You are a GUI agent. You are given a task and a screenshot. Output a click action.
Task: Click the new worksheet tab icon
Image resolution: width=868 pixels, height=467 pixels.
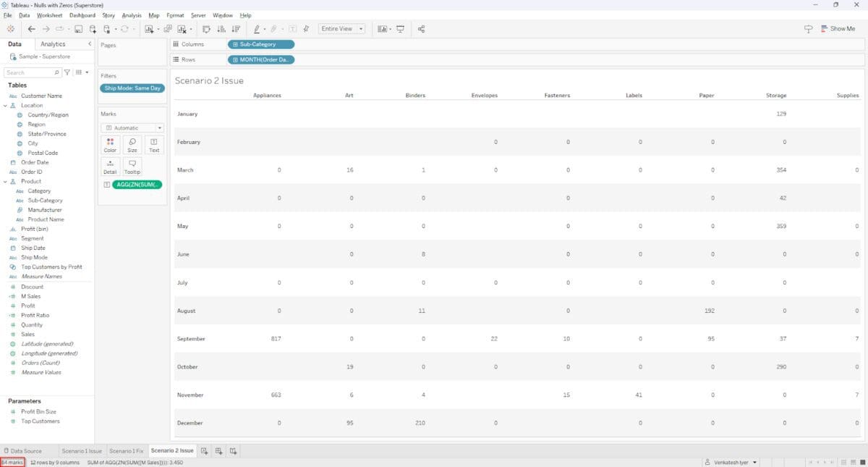(x=205, y=451)
